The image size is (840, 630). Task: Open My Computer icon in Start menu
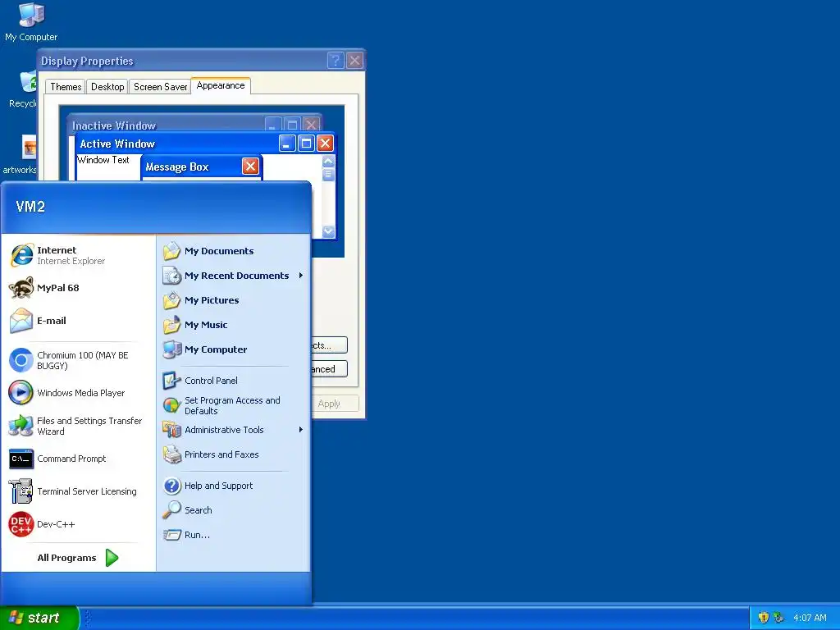point(172,349)
